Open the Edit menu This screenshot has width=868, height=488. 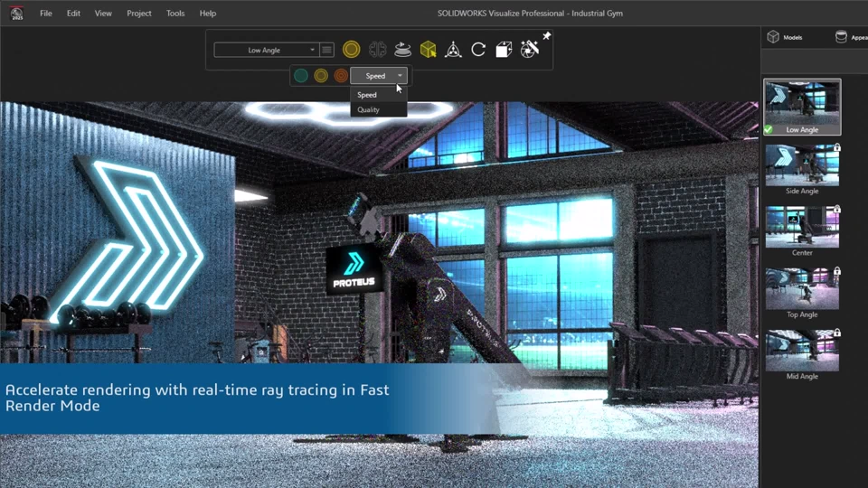73,14
